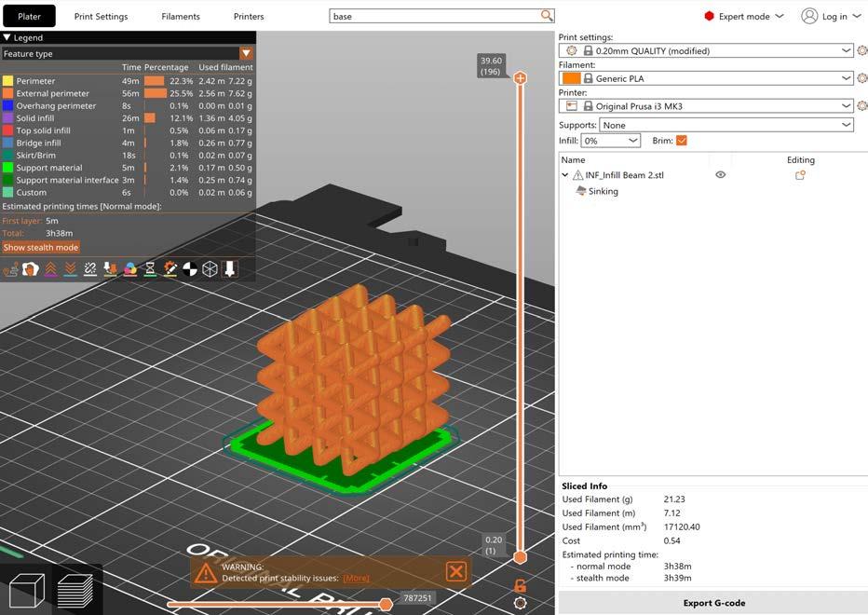868x615 pixels.
Task: Open Printer settings gear icon beside MK3
Action: [x=861, y=105]
